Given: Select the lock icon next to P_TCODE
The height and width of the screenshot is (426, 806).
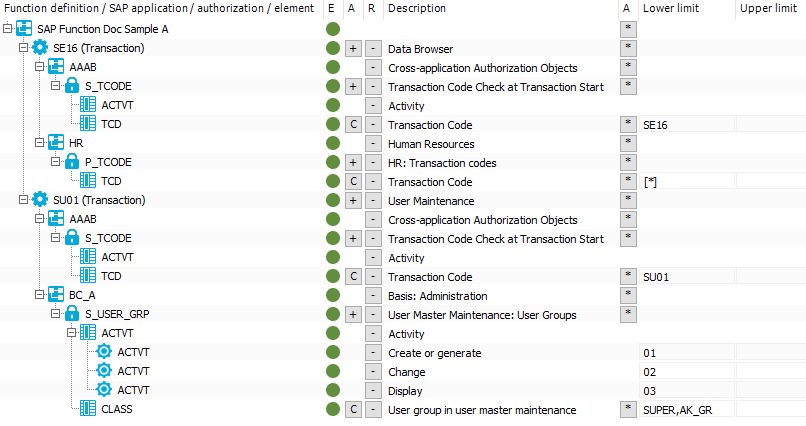Looking at the screenshot, I should pyautogui.click(x=72, y=162).
